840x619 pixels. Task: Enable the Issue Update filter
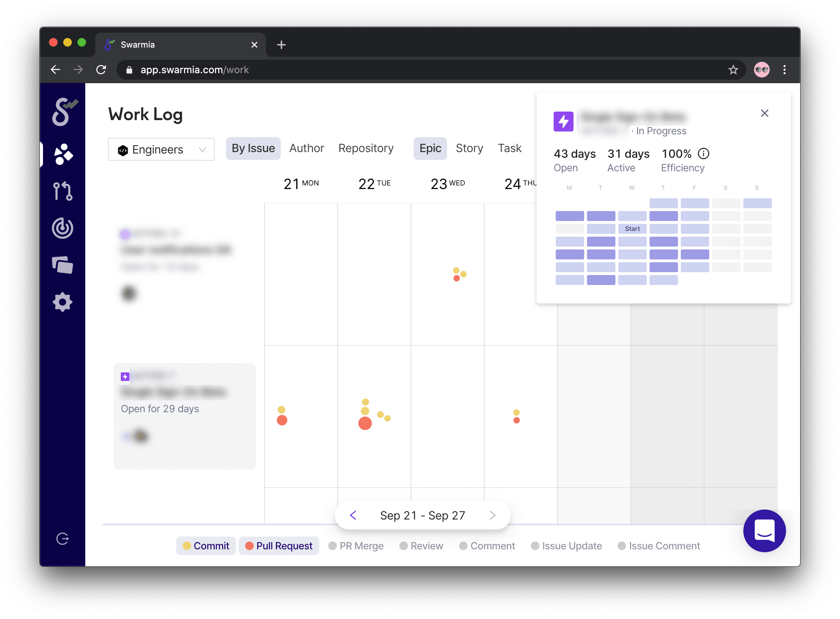[566, 545]
